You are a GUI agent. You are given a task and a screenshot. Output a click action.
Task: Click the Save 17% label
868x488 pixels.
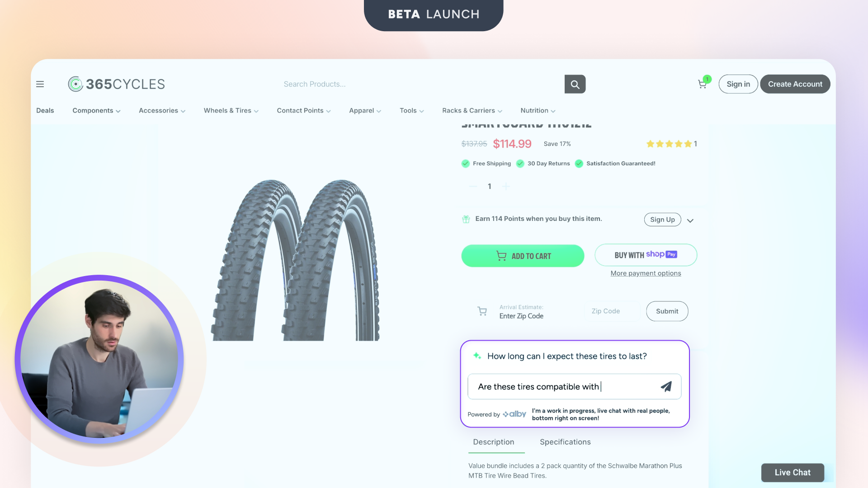pyautogui.click(x=557, y=144)
